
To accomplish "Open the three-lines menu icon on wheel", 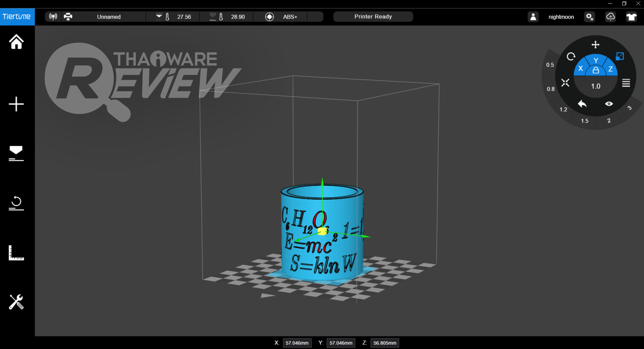I will point(626,83).
